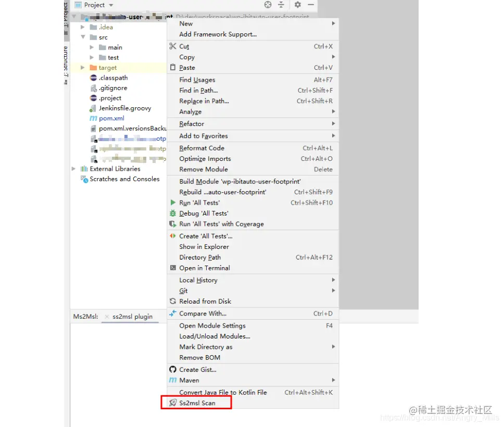
Task: Click the Debug bug icon
Action: point(173,213)
